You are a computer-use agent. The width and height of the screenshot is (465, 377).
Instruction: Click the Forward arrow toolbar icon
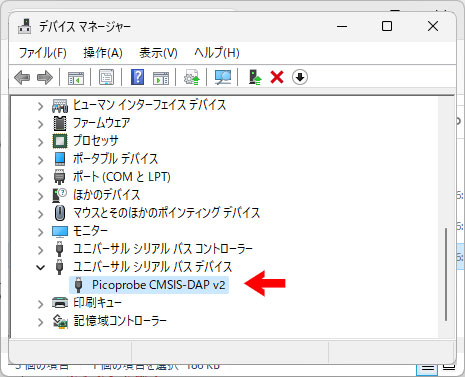[45, 78]
